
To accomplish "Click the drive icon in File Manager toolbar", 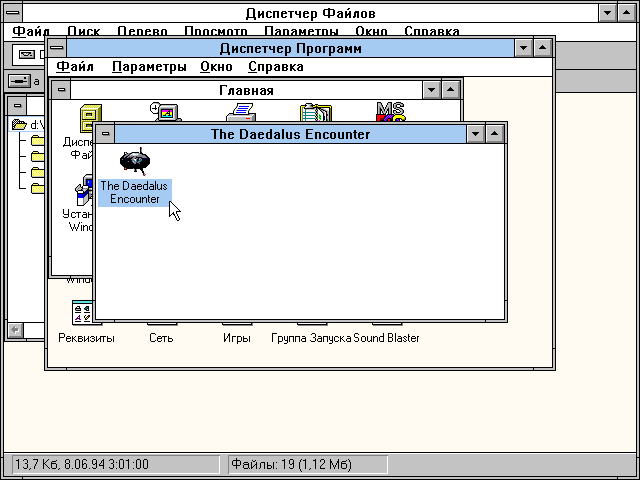I will tap(27, 54).
